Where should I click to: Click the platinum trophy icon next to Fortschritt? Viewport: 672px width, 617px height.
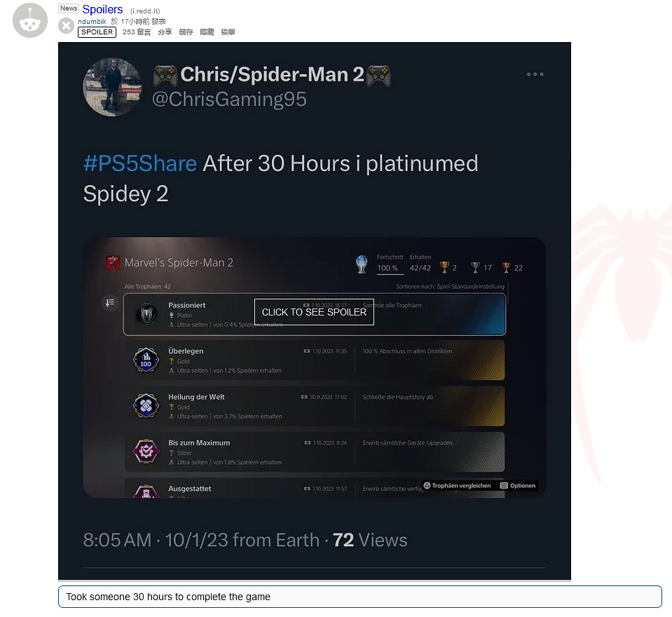click(362, 264)
